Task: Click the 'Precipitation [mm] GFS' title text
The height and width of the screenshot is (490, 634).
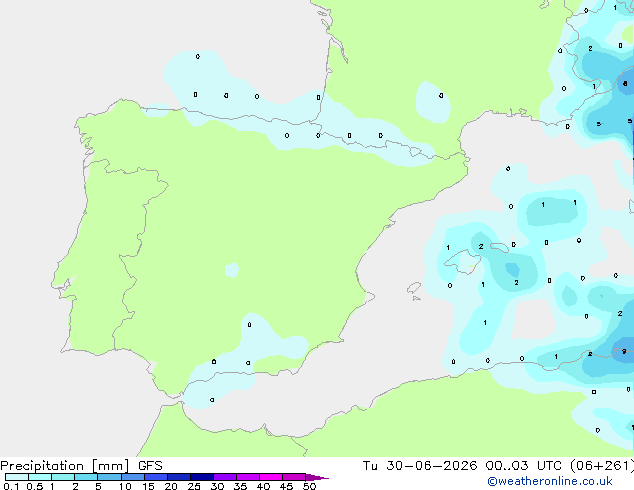Action: [x=81, y=466]
